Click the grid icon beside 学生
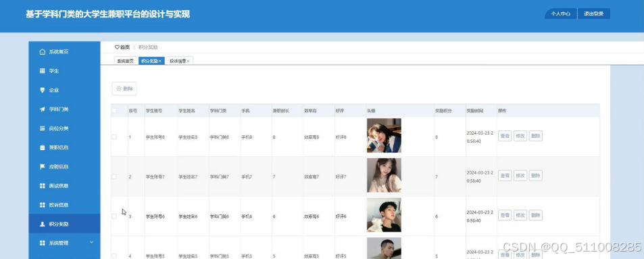This screenshot has height=259, width=644. pyautogui.click(x=43, y=71)
